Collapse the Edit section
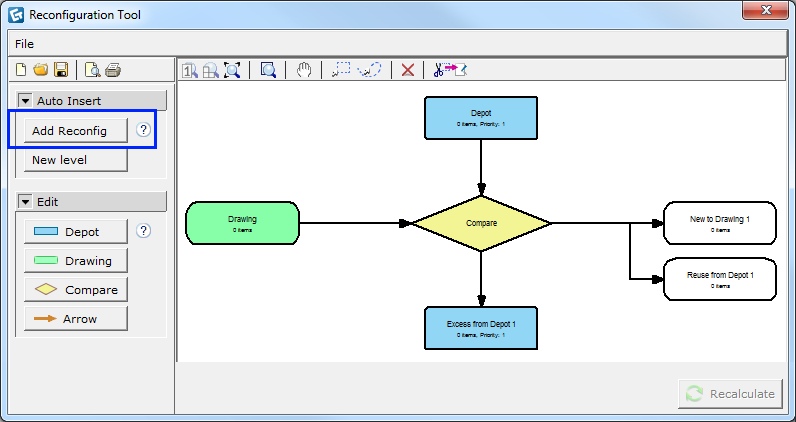The width and height of the screenshot is (796, 422). [x=26, y=202]
